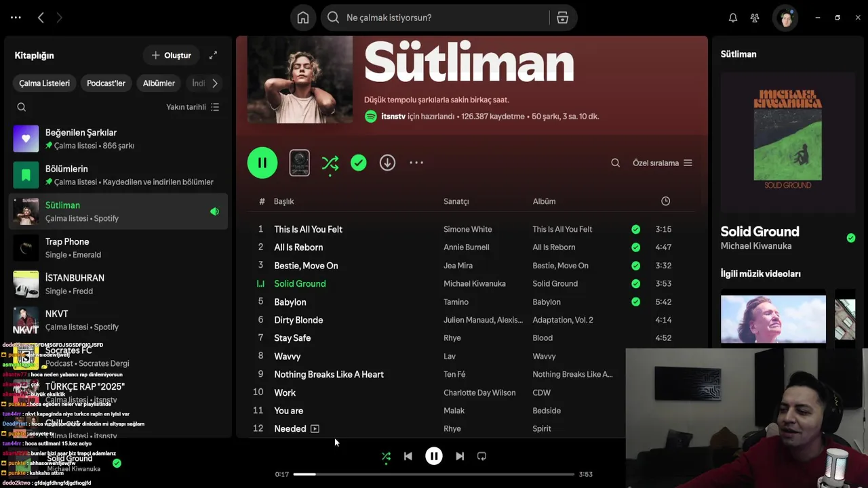Open the Browse icon in search bar

click(562, 18)
